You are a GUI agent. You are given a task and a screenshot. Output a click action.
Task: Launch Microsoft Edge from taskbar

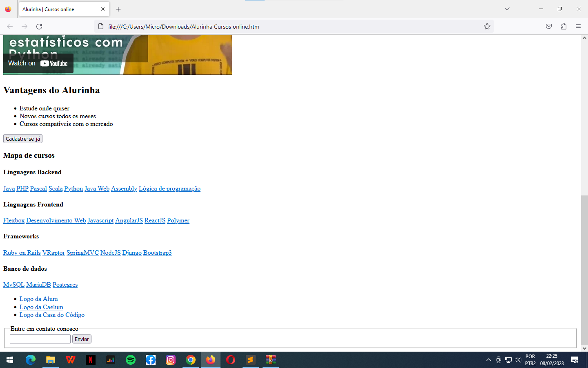pos(31,360)
